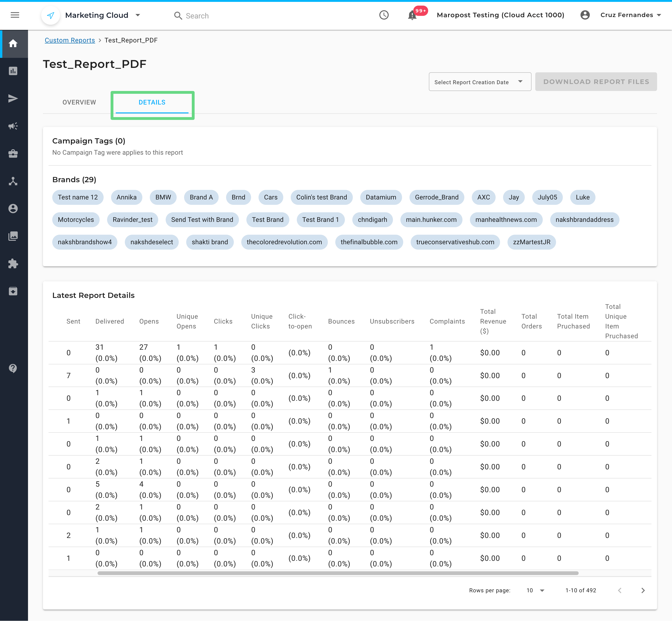Open the bar chart reports icon
The image size is (672, 621).
[13, 71]
